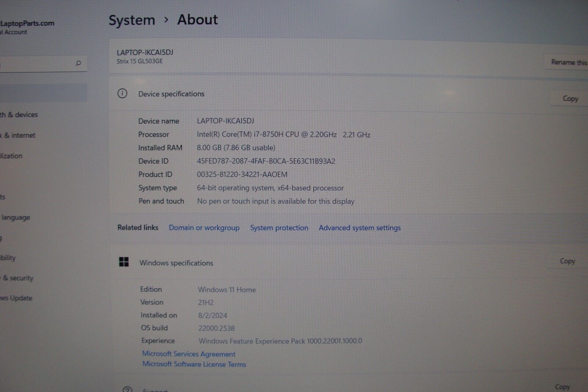The image size is (588, 392).
Task: Select the 64-bit operating system text
Action: [x=270, y=188]
